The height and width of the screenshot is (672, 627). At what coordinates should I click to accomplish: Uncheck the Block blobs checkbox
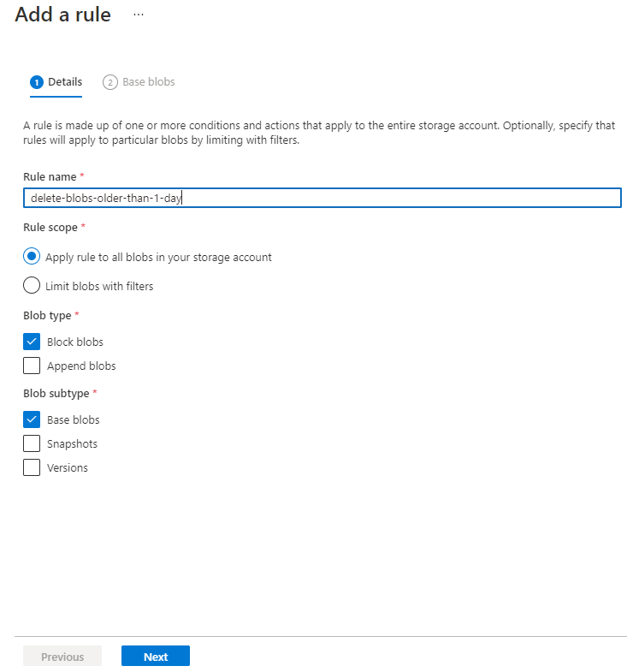[32, 342]
